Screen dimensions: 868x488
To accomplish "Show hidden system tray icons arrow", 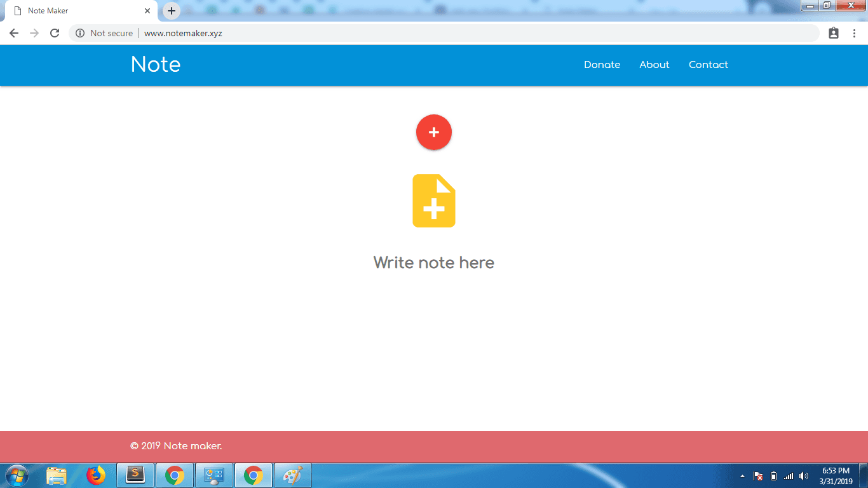I will (742, 476).
